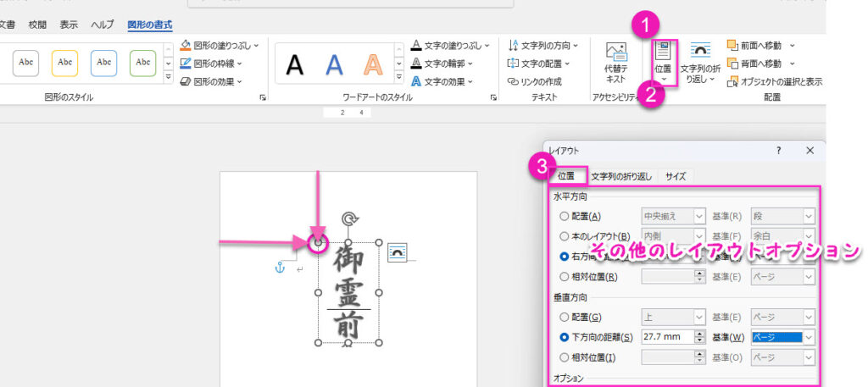This screenshot has width=868, height=387.
Task: Switch to the 表示 ribbon tab
Action: [x=69, y=25]
